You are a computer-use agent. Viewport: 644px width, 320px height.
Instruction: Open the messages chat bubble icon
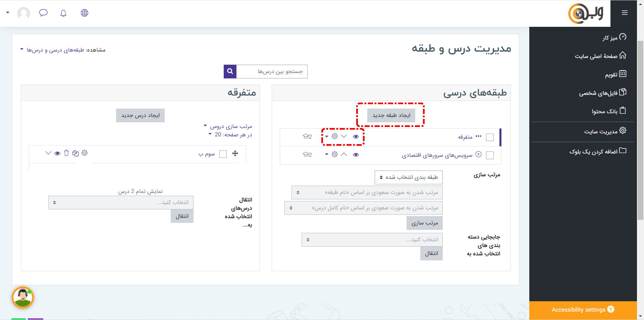coord(43,13)
